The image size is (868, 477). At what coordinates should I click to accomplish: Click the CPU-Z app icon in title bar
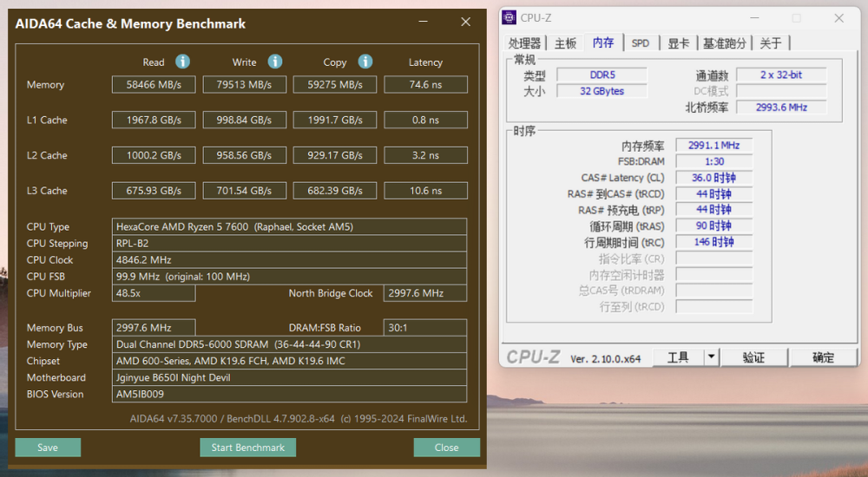coord(509,17)
